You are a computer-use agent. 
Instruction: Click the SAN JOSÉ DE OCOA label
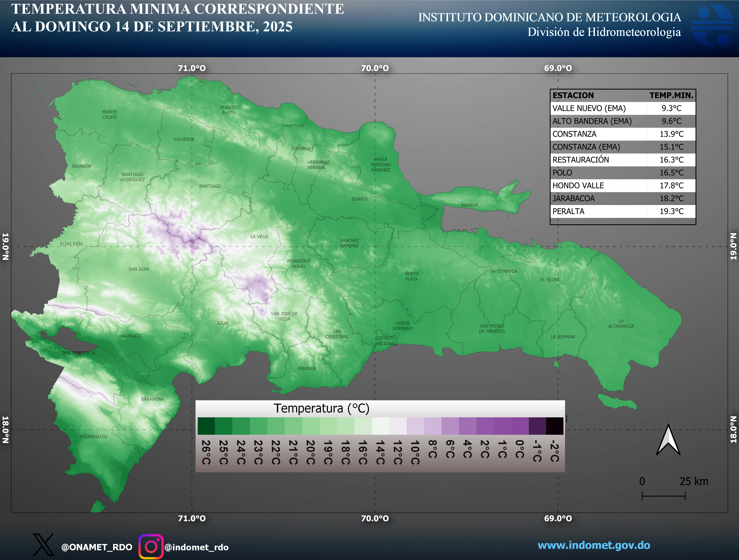pos(284,316)
